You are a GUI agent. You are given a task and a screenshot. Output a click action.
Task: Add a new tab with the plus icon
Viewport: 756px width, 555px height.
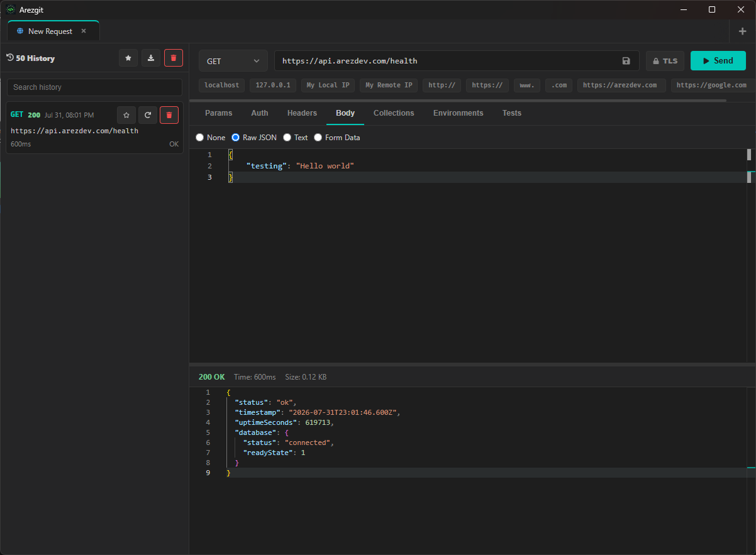[x=742, y=31]
